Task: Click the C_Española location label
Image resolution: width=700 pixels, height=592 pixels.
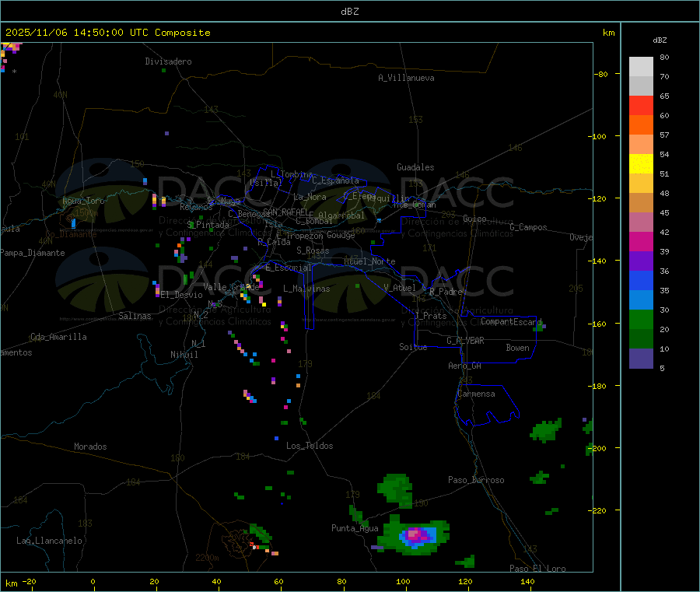Action: 336,180
